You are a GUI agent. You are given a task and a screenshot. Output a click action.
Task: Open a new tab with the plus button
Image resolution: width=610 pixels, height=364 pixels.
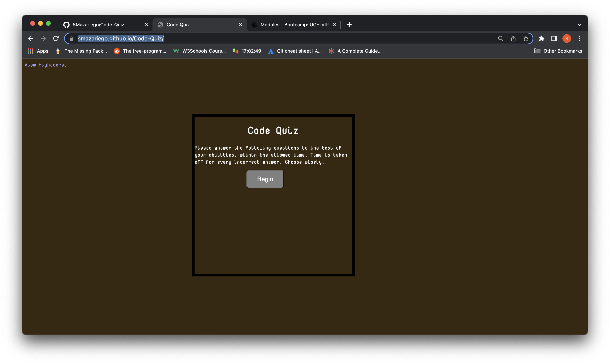tap(349, 25)
